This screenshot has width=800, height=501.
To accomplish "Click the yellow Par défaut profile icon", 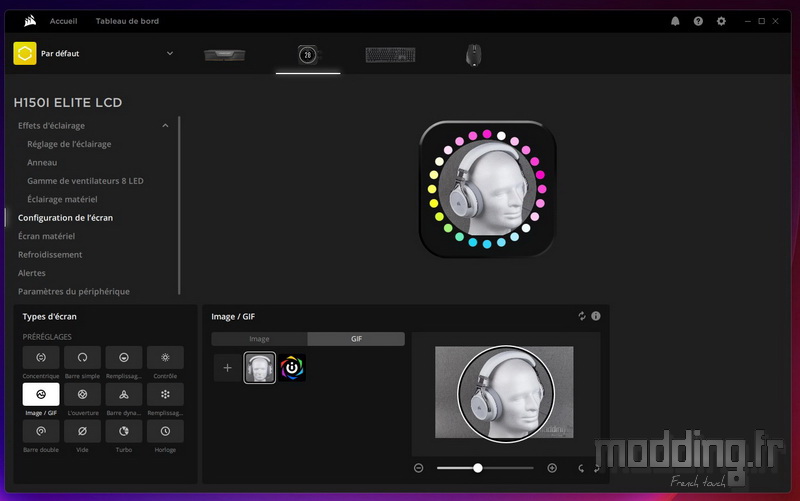I will (x=24, y=53).
